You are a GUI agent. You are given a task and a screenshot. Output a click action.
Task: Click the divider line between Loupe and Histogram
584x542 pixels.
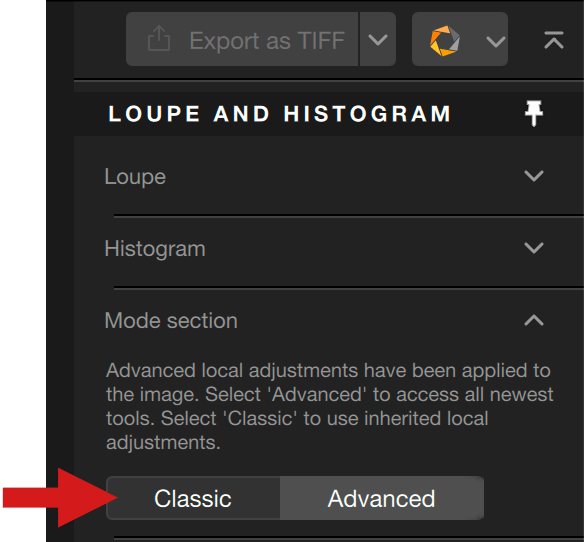(x=349, y=215)
